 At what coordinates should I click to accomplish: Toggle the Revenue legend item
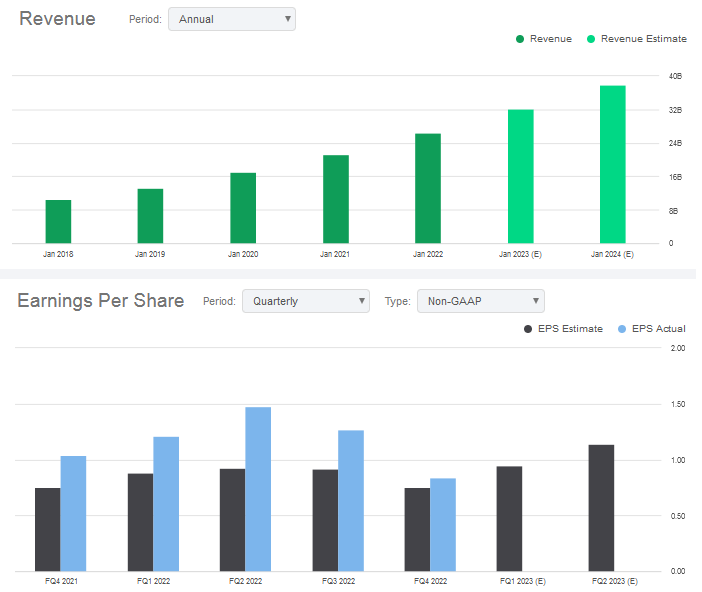tap(544, 39)
